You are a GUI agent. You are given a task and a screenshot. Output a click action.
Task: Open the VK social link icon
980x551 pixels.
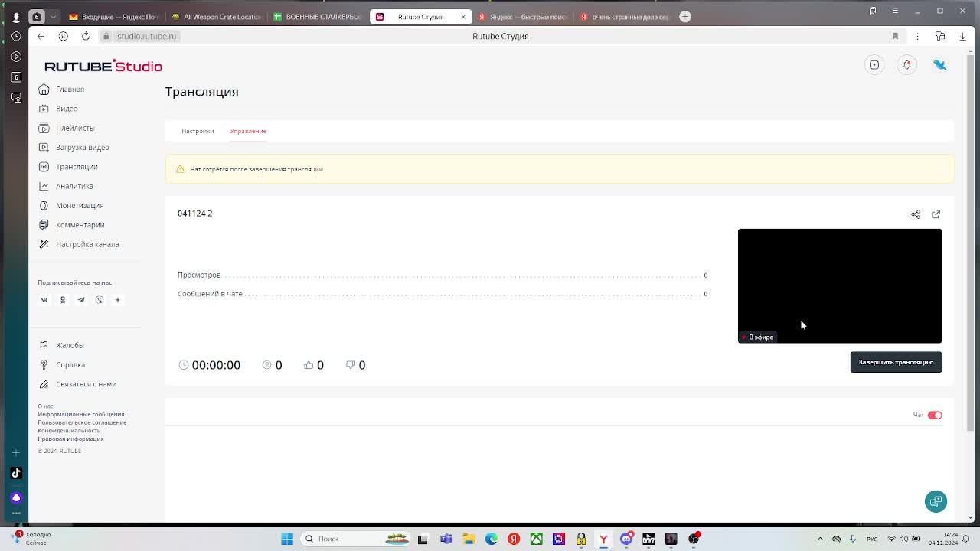pos(44,300)
